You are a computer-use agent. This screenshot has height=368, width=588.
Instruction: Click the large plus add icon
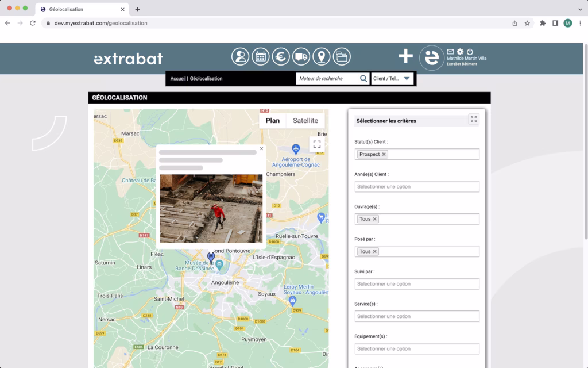pos(405,56)
